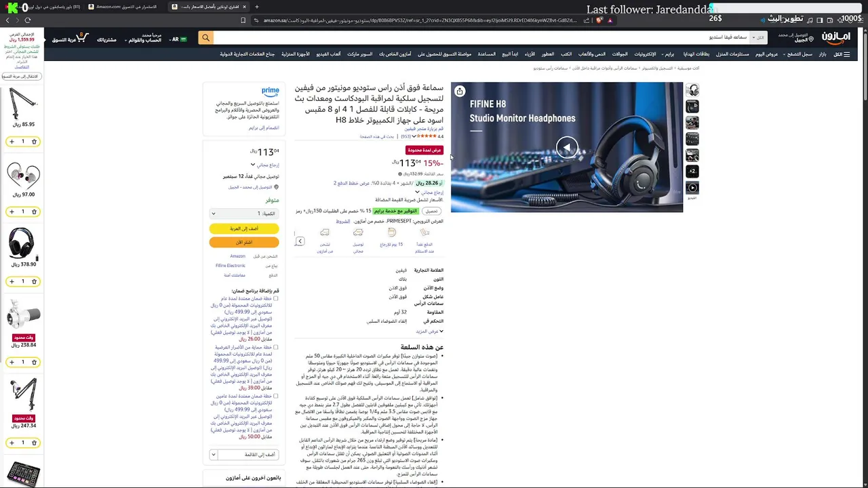The width and height of the screenshot is (868, 488).
Task: Expand free returns in buy box
Action: pyautogui.click(x=265, y=165)
